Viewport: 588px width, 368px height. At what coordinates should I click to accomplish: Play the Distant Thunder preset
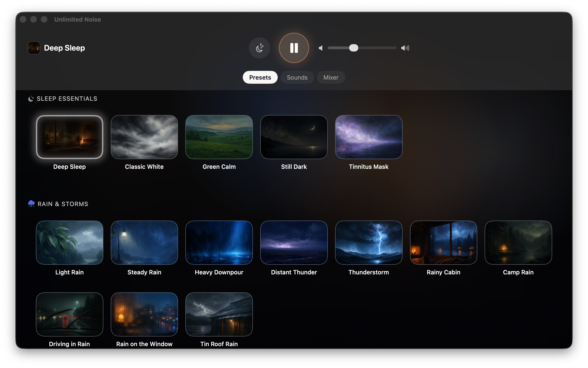294,243
